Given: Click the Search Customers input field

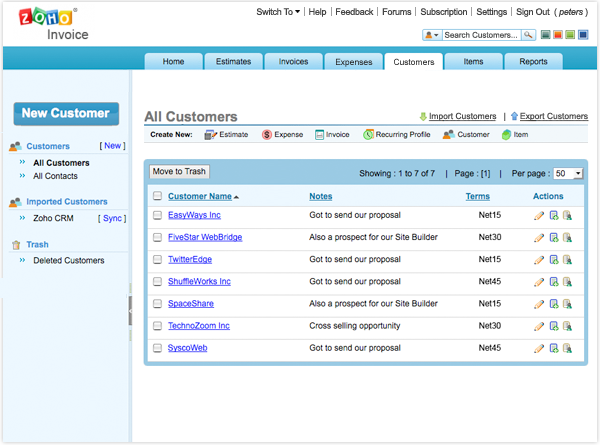Looking at the screenshot, I should pyautogui.click(x=482, y=35).
